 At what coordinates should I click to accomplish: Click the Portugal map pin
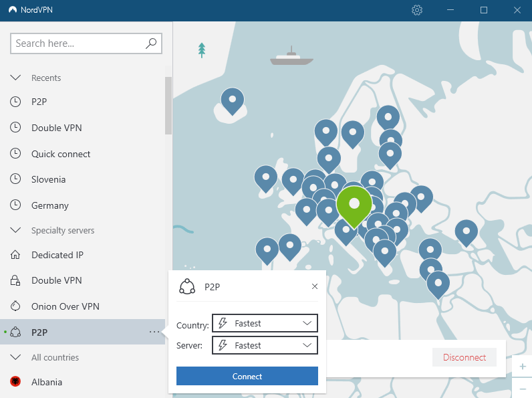pos(267,251)
